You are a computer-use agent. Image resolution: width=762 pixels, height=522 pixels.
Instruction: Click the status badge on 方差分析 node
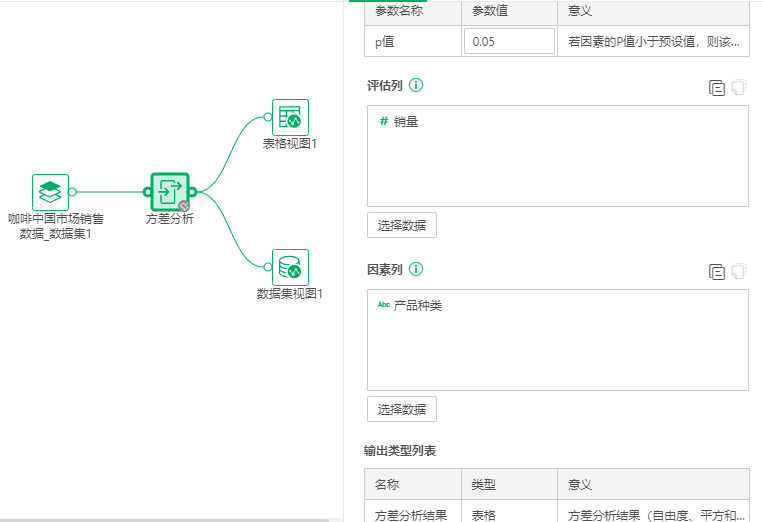pyautogui.click(x=184, y=206)
